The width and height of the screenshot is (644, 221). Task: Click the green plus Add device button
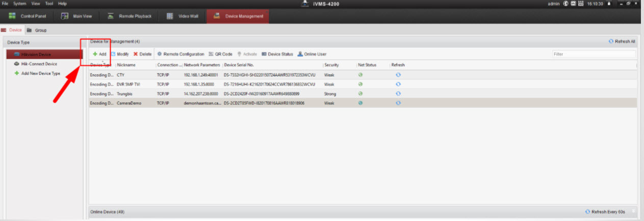pos(99,54)
